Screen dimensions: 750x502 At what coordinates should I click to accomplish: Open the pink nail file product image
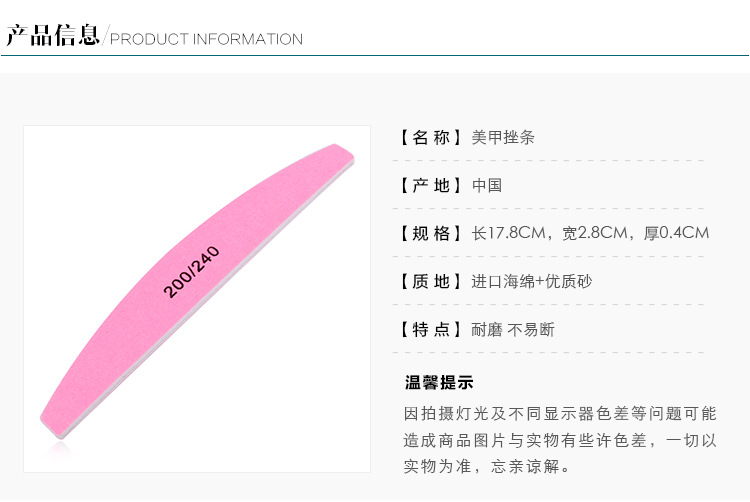pos(197,297)
